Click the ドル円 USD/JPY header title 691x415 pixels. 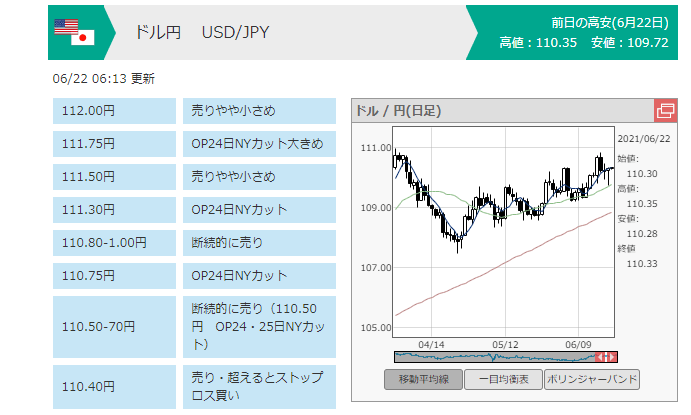pyautogui.click(x=201, y=32)
